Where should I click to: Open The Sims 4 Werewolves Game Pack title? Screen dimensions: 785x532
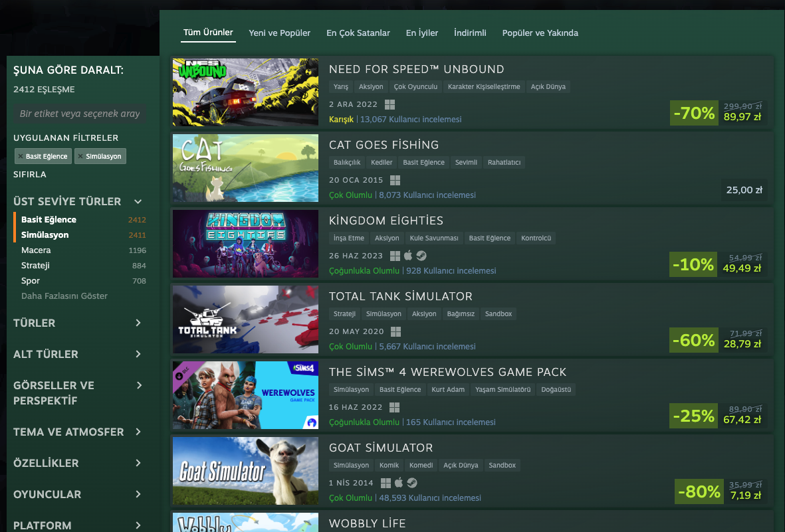(447, 372)
